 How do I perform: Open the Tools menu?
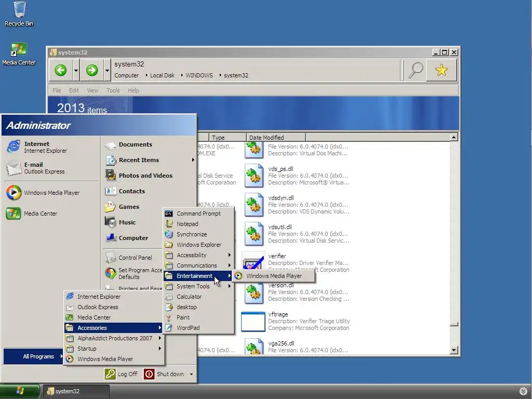(113, 90)
